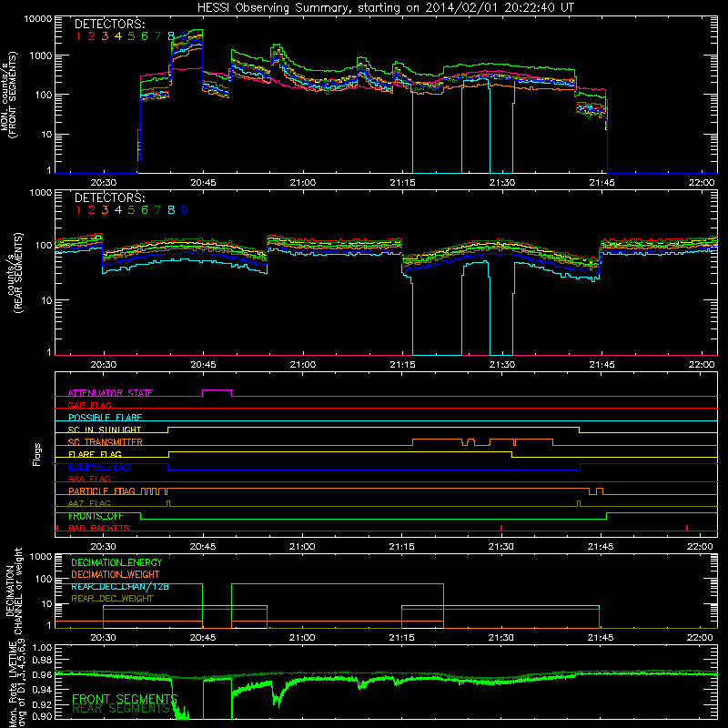
Task: Click the GAP_FLAG label
Action: click(x=90, y=405)
